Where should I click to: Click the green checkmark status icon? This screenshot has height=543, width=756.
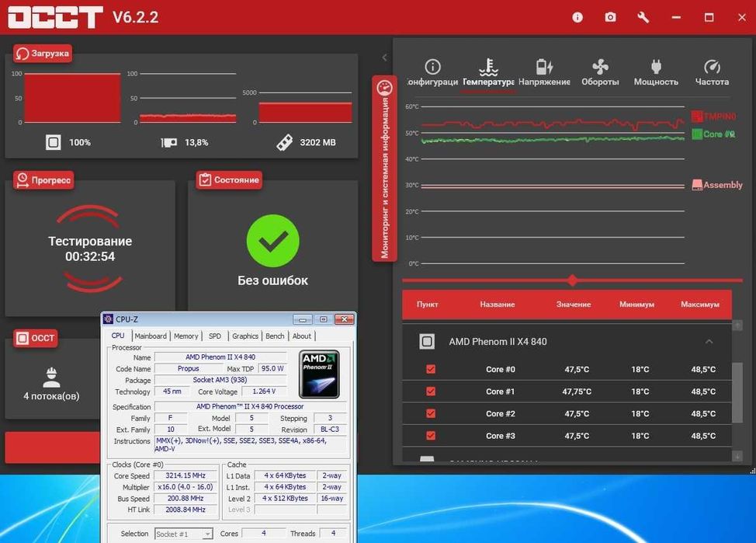[273, 241]
